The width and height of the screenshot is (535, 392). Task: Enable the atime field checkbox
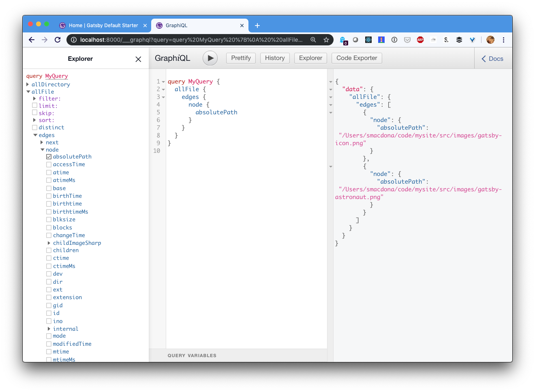(x=49, y=172)
